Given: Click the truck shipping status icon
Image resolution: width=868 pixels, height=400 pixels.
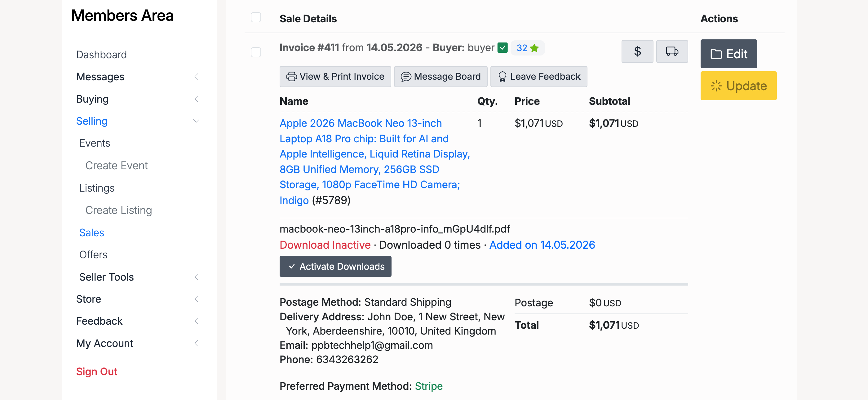Looking at the screenshot, I should [672, 51].
